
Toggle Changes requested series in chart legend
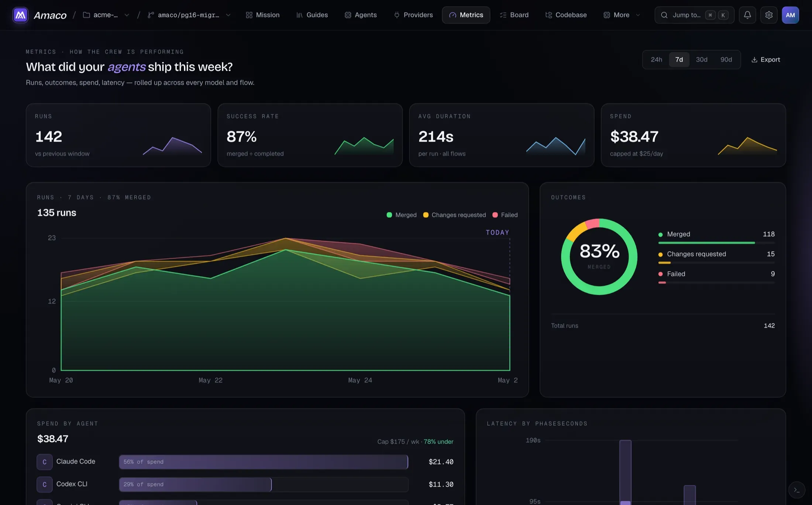click(x=454, y=215)
